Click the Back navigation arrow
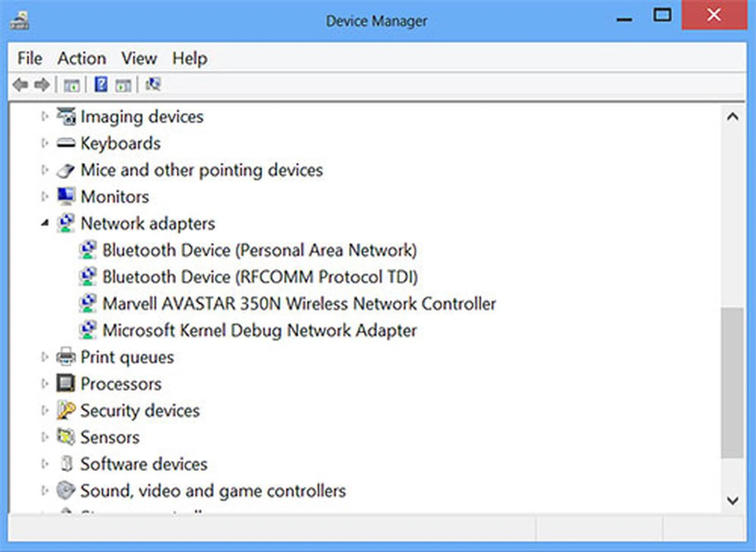756x552 pixels. click(x=21, y=84)
